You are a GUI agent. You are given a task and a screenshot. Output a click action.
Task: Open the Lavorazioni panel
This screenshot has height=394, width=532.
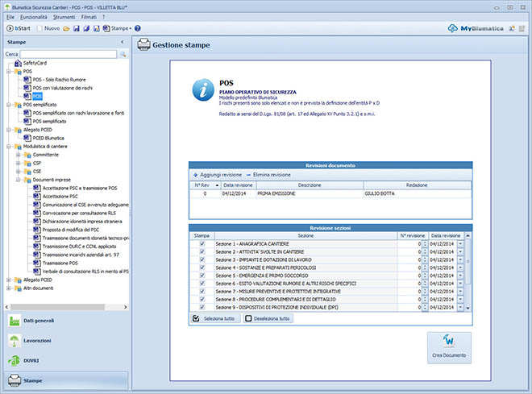click(36, 341)
